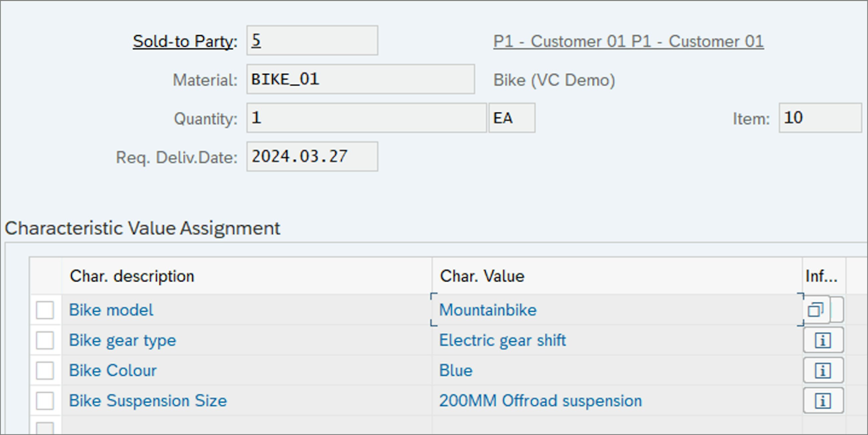This screenshot has height=435, width=868.
Task: Select the Bike Colour row checkbox
Action: (45, 371)
